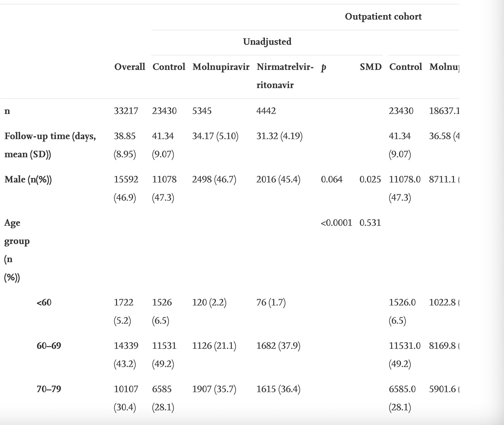Select the "n" row label

pos(7,111)
